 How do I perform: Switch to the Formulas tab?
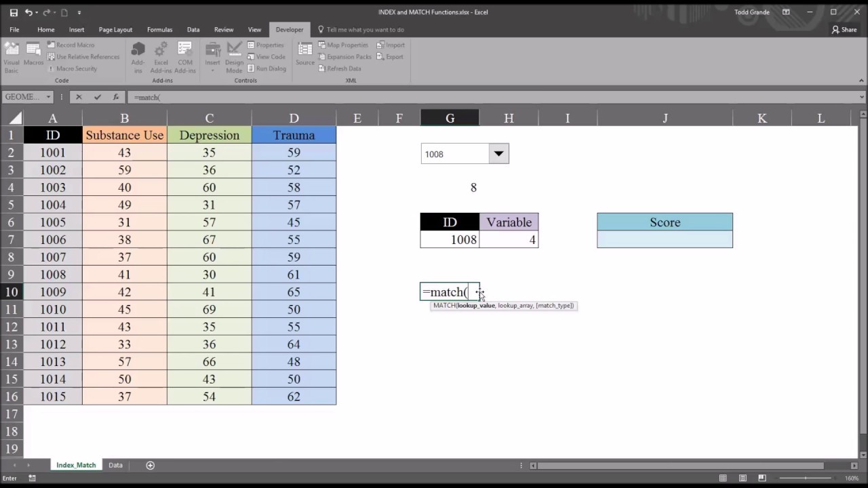coord(159,30)
